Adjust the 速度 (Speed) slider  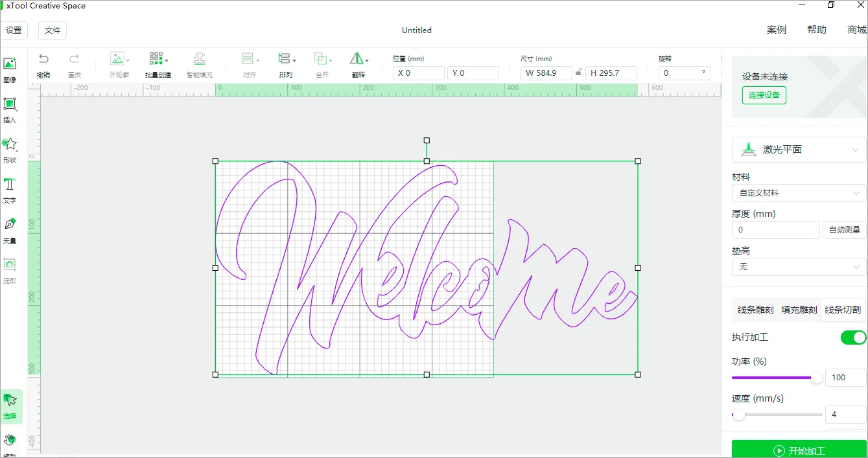(738, 415)
